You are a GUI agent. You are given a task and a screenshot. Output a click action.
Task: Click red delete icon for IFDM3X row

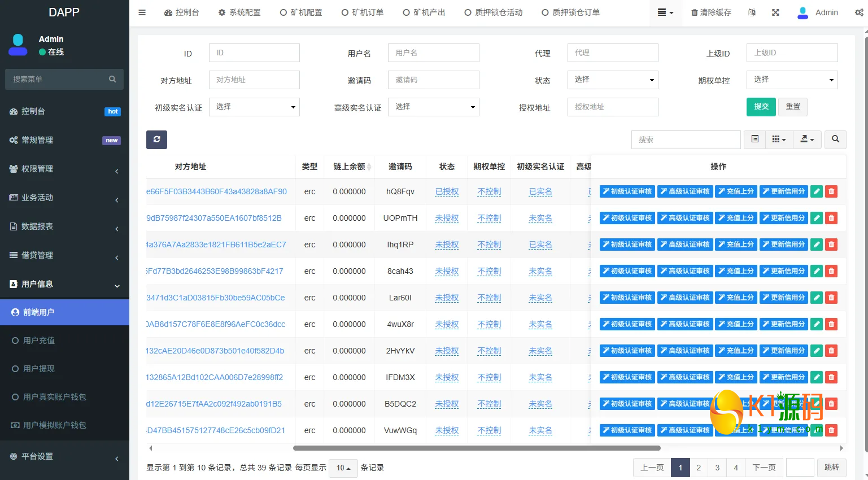tap(831, 377)
